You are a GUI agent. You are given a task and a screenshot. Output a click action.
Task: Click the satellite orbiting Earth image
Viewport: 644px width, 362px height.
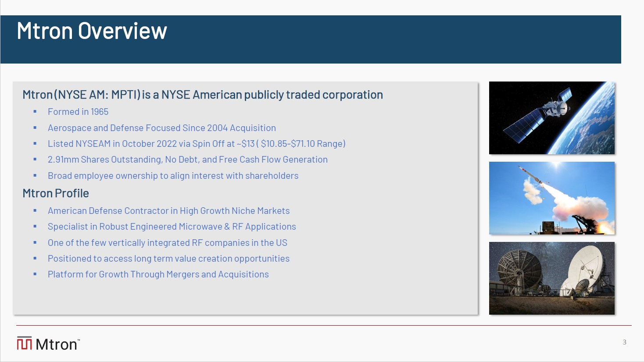coord(551,118)
